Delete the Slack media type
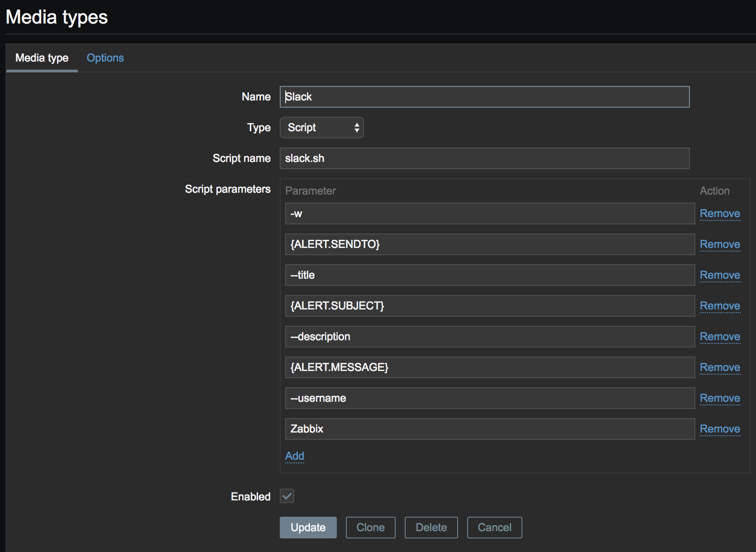756x552 pixels. pyautogui.click(x=431, y=528)
